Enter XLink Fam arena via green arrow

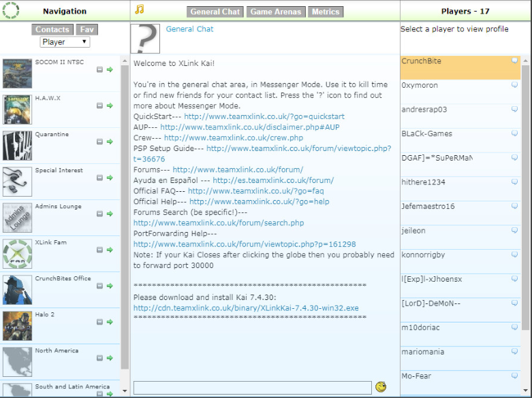(x=110, y=250)
